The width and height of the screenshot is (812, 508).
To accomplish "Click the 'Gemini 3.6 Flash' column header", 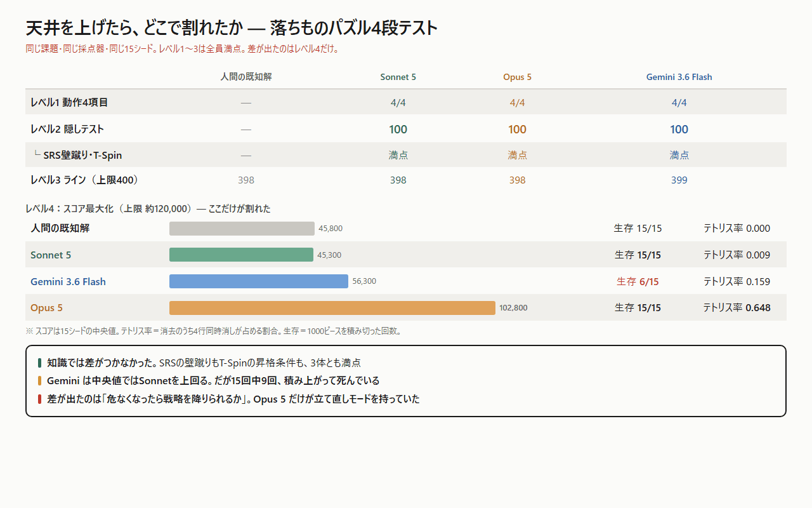I will tap(679, 77).
